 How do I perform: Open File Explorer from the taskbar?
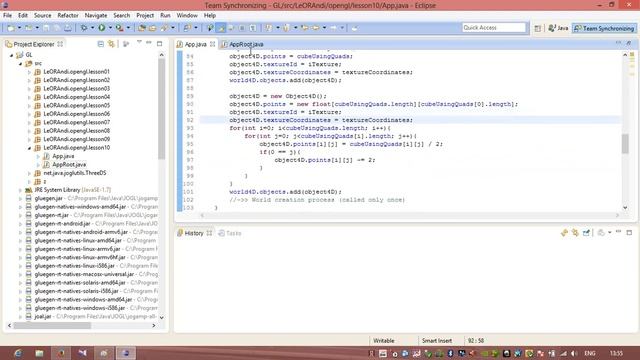(x=39, y=353)
